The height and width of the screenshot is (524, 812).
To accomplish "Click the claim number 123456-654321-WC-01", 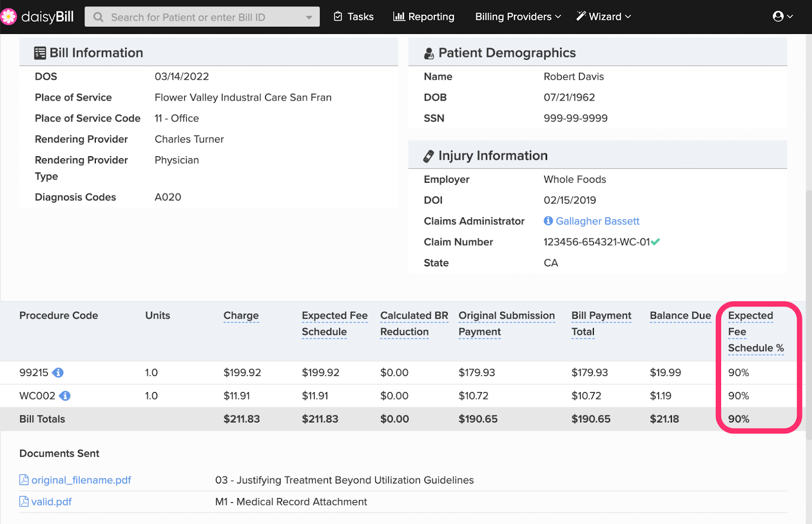I will (x=596, y=242).
